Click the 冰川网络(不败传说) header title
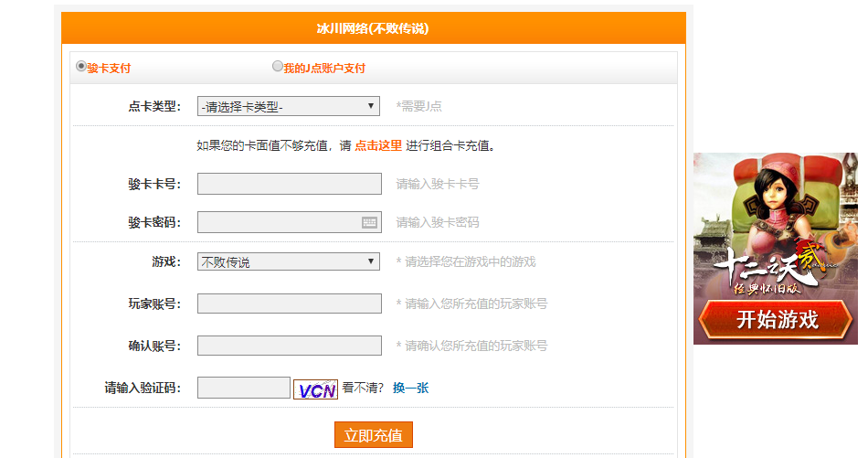Viewport: 868px width, 458px height. 373,28
